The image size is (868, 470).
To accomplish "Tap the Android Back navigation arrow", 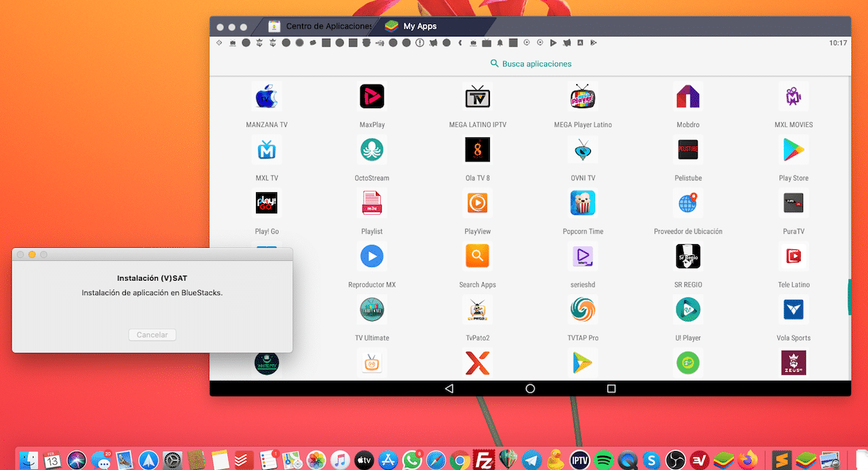I will (x=448, y=389).
